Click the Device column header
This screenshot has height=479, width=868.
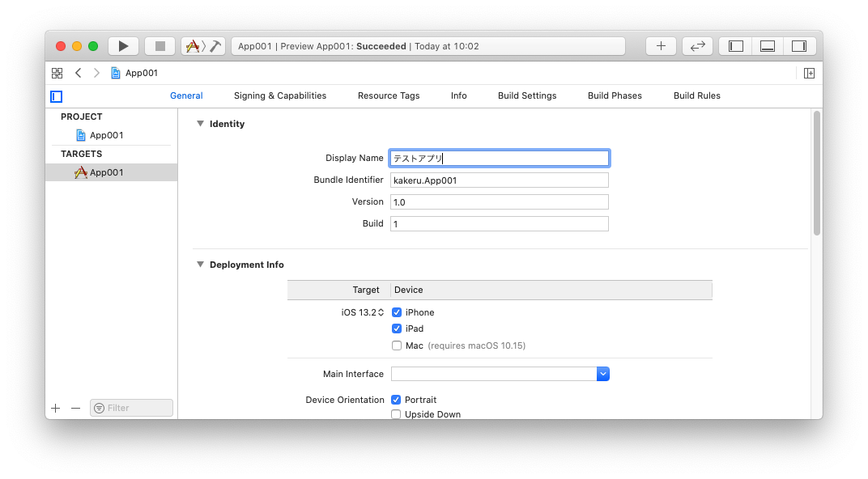coord(409,290)
